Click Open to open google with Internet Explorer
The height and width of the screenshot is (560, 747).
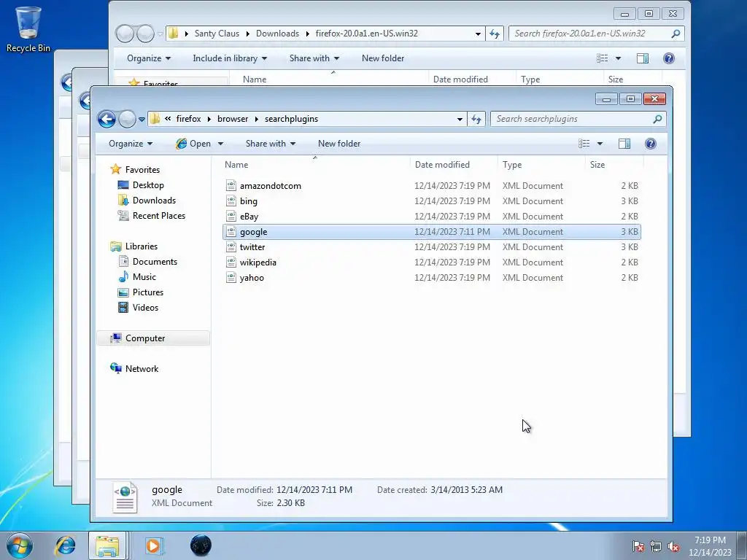(x=193, y=144)
